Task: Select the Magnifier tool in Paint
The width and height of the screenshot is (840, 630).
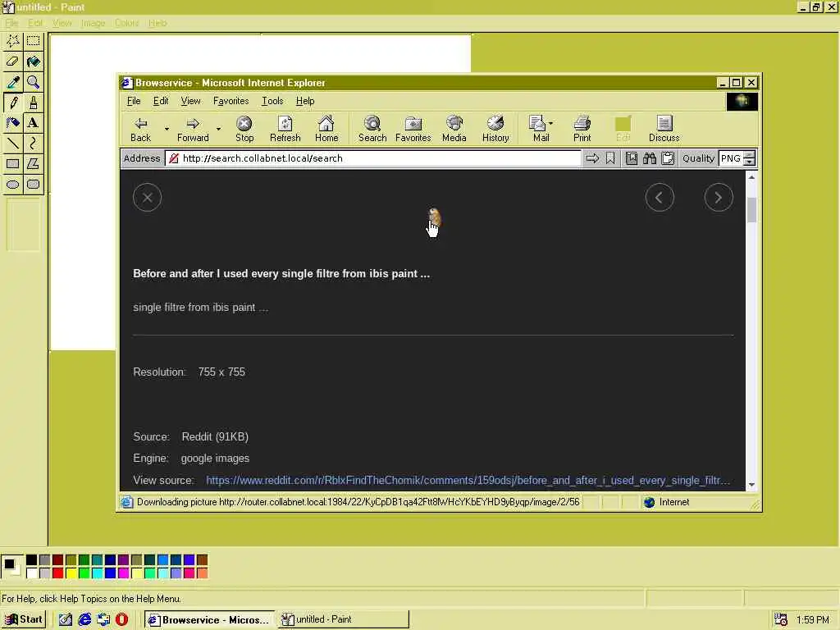Action: (x=33, y=82)
